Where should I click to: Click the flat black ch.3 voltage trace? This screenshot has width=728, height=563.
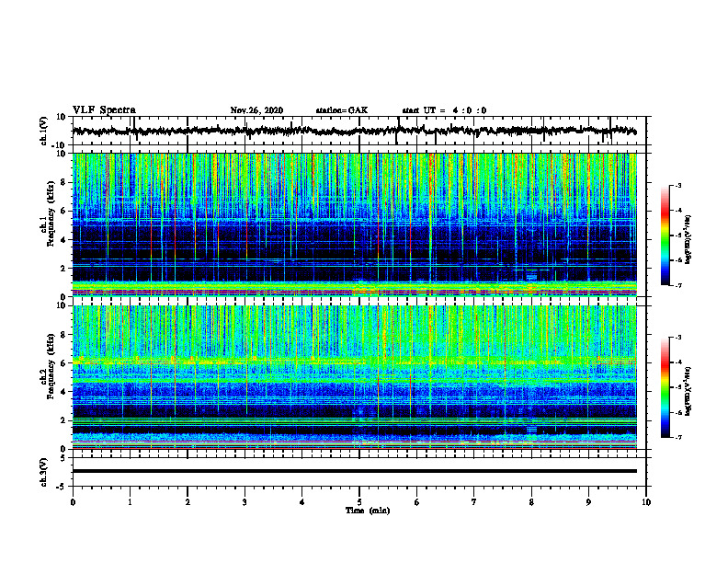[x=354, y=471]
